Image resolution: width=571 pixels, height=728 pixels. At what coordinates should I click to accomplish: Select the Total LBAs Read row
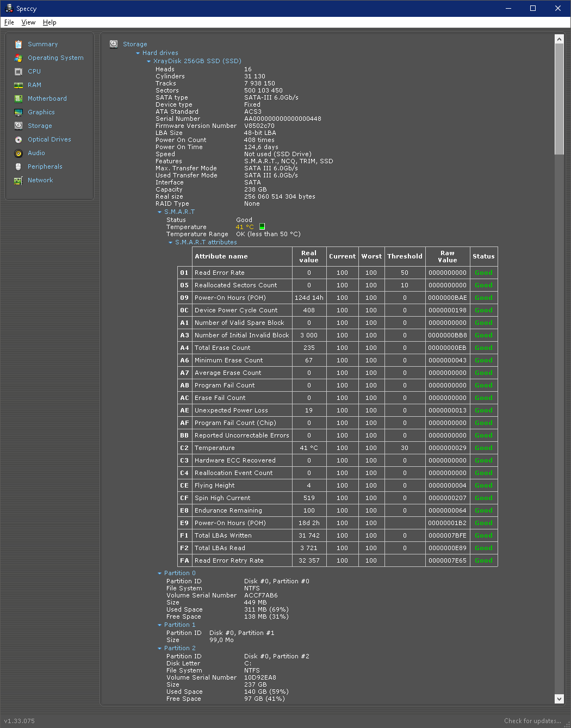tap(338, 548)
